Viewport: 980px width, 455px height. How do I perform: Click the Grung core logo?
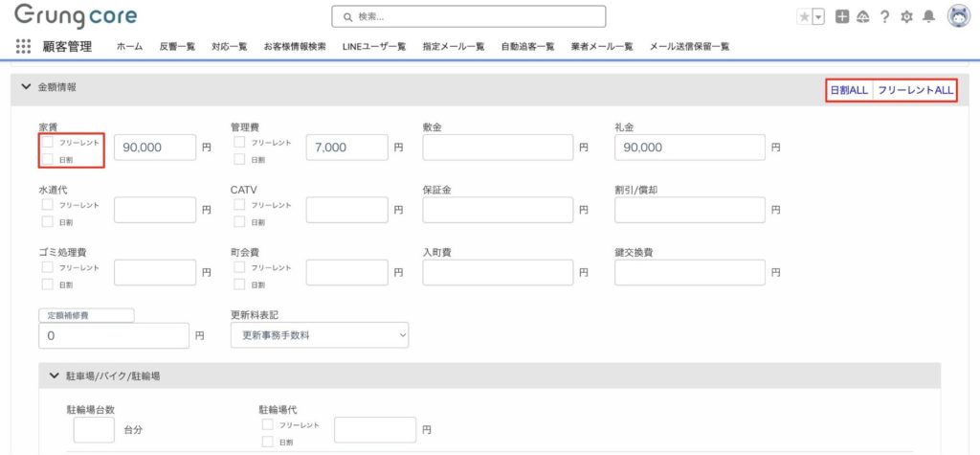click(76, 16)
